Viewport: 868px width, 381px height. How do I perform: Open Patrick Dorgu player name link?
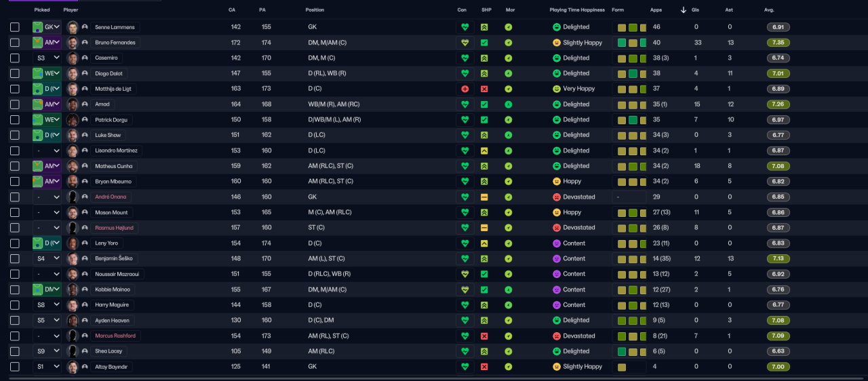[112, 120]
